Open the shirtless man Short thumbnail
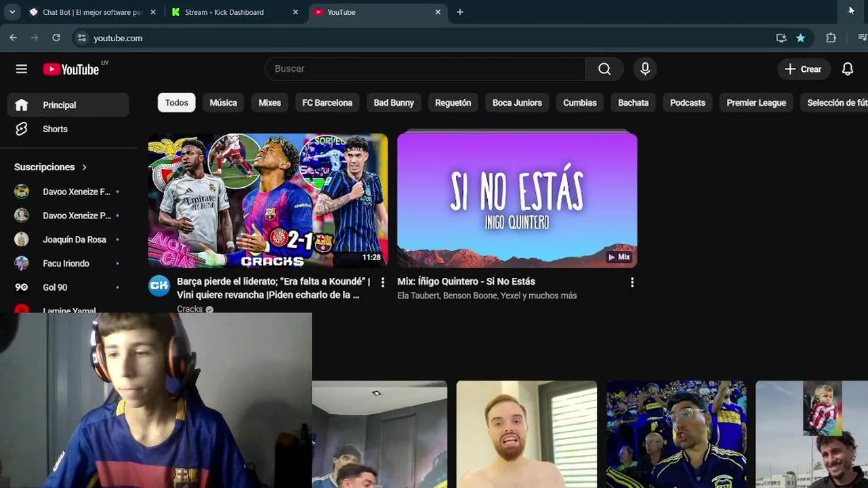The width and height of the screenshot is (868, 488). click(526, 434)
